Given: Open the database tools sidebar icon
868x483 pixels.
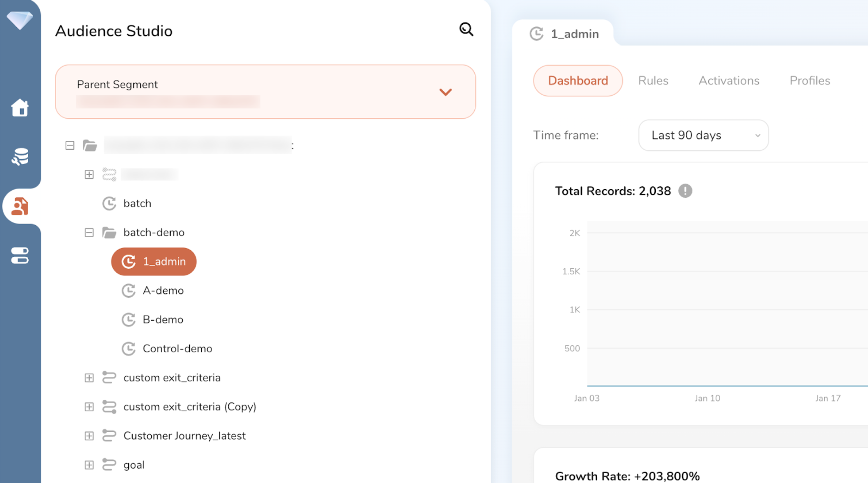Looking at the screenshot, I should point(20,157).
